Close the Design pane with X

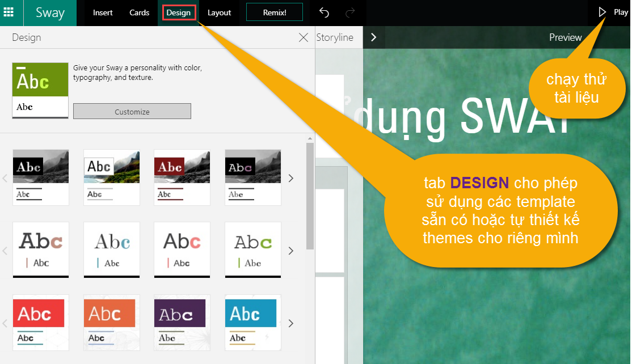(x=304, y=38)
